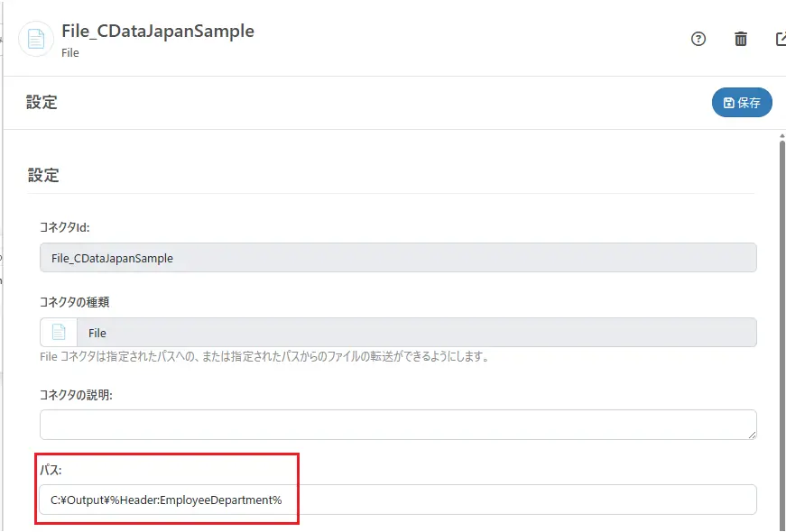This screenshot has height=532, width=786.
Task: Focus the コネクタの説明 text area
Action: coord(398,425)
